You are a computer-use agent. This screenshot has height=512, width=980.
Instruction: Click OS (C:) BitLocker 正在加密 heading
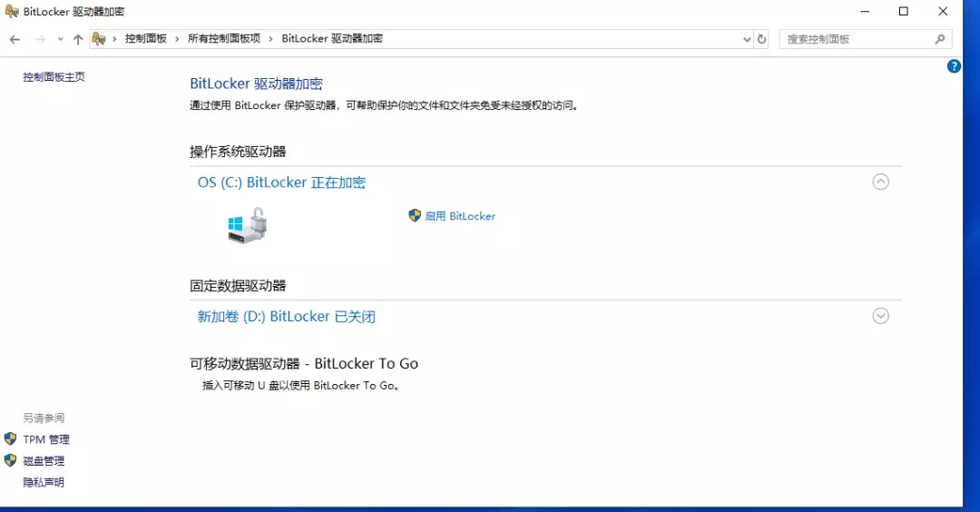tap(281, 182)
